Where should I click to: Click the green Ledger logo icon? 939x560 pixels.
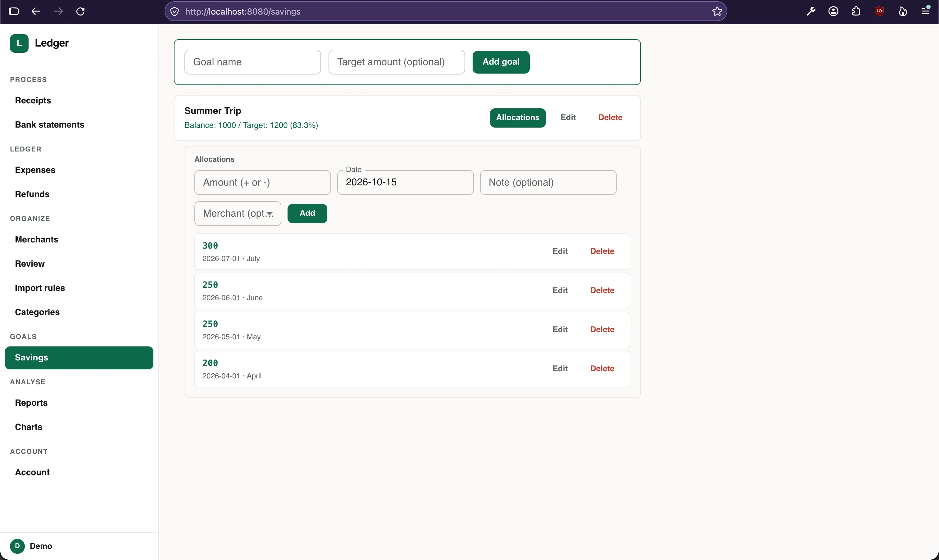pyautogui.click(x=19, y=43)
